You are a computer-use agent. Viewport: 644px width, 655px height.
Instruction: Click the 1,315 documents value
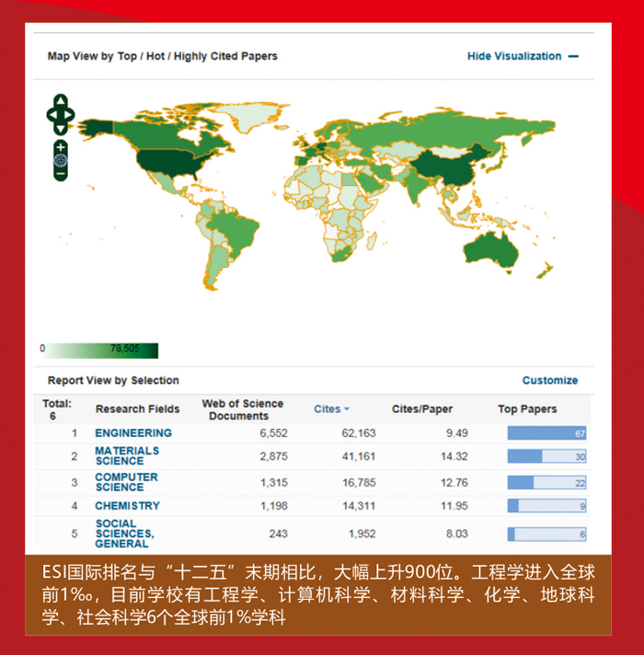click(274, 482)
